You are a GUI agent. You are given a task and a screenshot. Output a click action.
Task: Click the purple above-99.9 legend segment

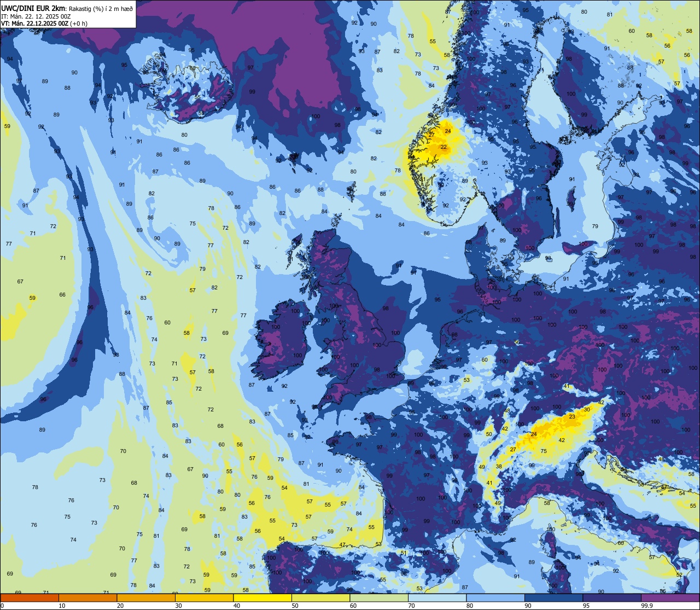(670, 597)
